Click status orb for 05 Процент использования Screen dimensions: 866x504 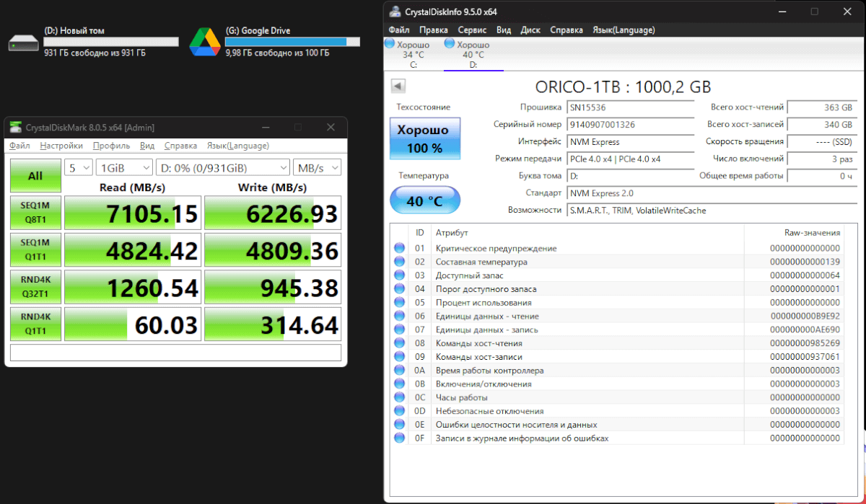tap(399, 303)
